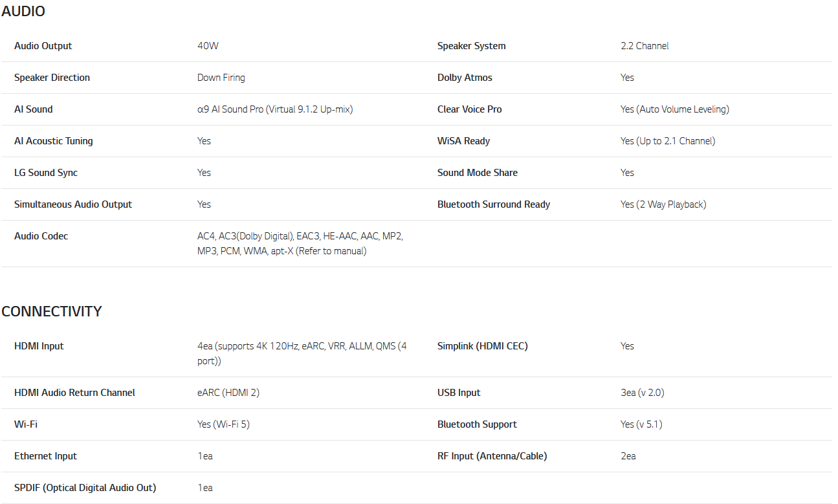This screenshot has width=838, height=504.
Task: Select the SPDIF (Optical Digital Audio Out) label
Action: click(x=85, y=488)
